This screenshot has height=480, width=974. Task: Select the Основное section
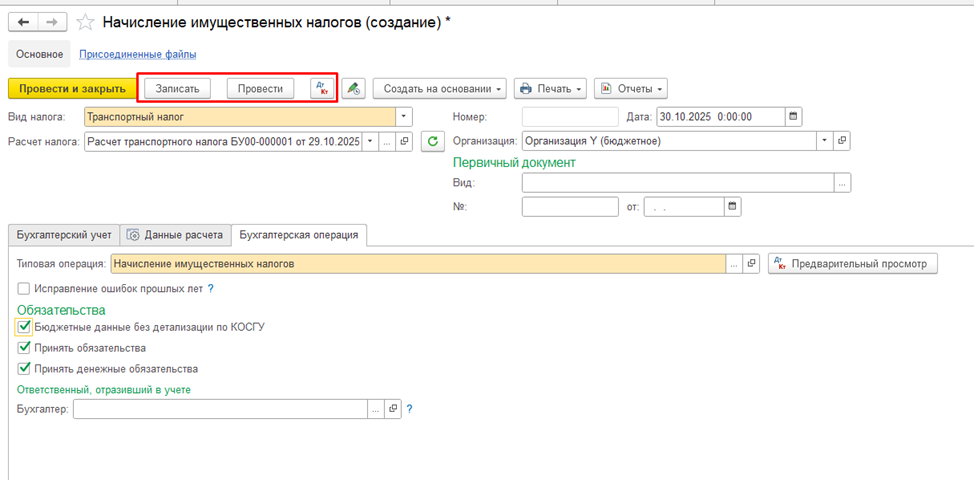[40, 54]
